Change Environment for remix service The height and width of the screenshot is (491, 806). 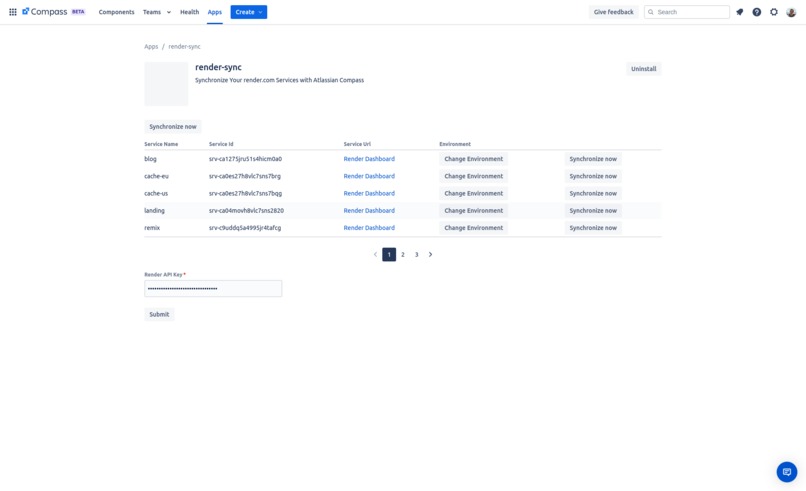click(x=473, y=228)
